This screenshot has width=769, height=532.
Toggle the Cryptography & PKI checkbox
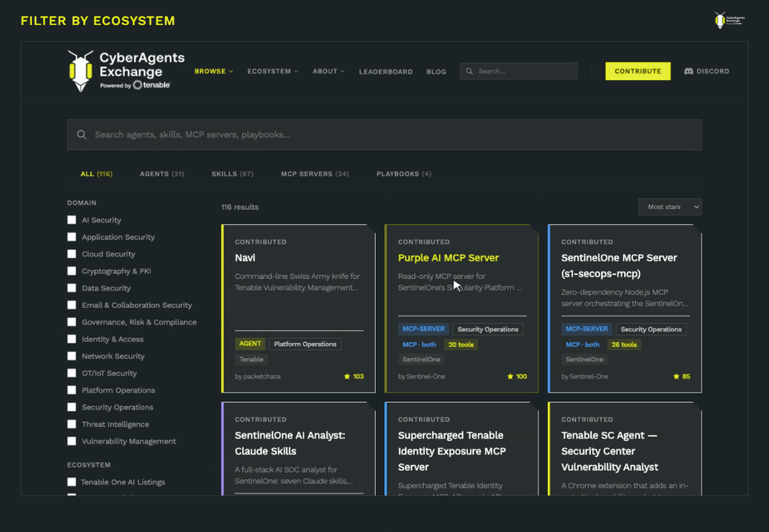(71, 271)
